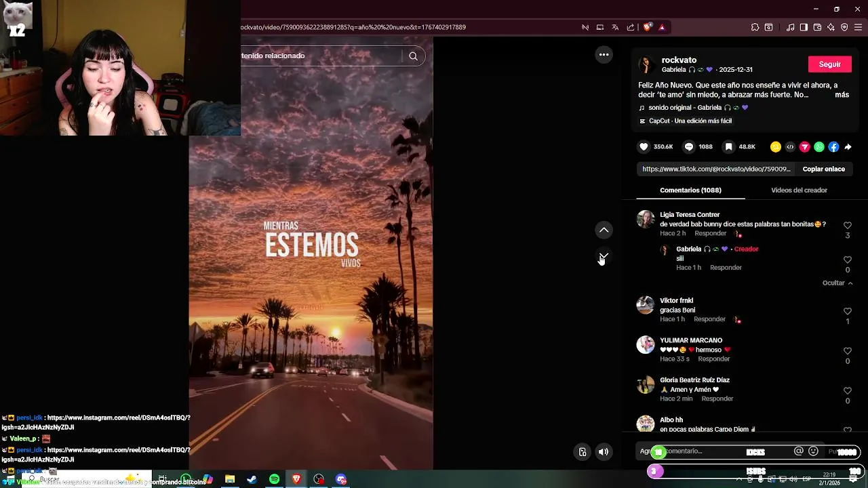Image resolution: width=868 pixels, height=488 pixels.
Task: Open Brave Wallet icon
Action: 817,27
